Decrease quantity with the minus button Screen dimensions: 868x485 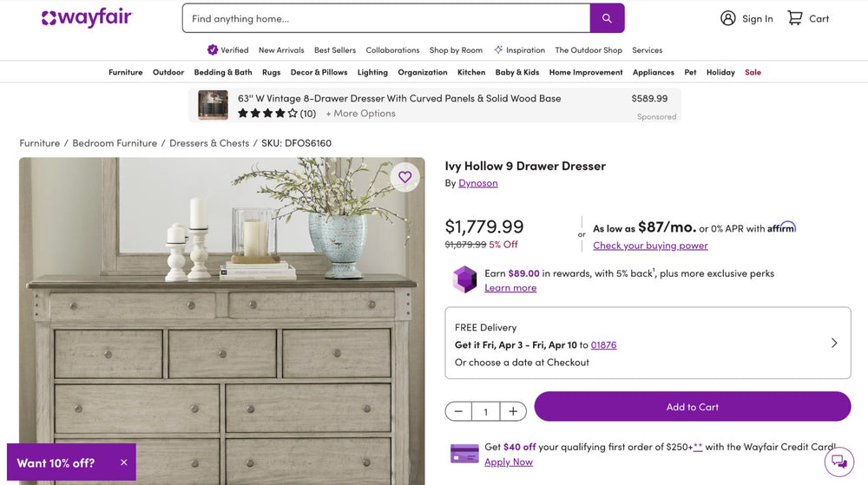458,411
